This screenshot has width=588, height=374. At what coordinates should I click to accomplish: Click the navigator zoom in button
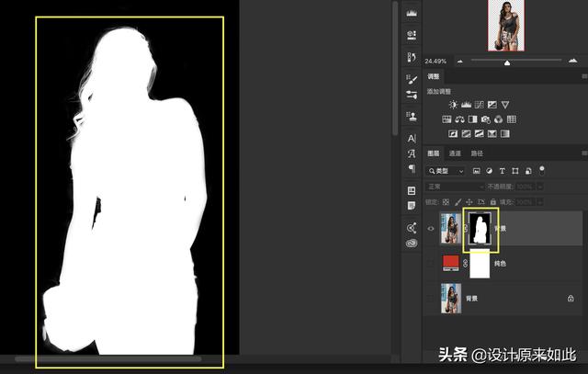click(572, 61)
